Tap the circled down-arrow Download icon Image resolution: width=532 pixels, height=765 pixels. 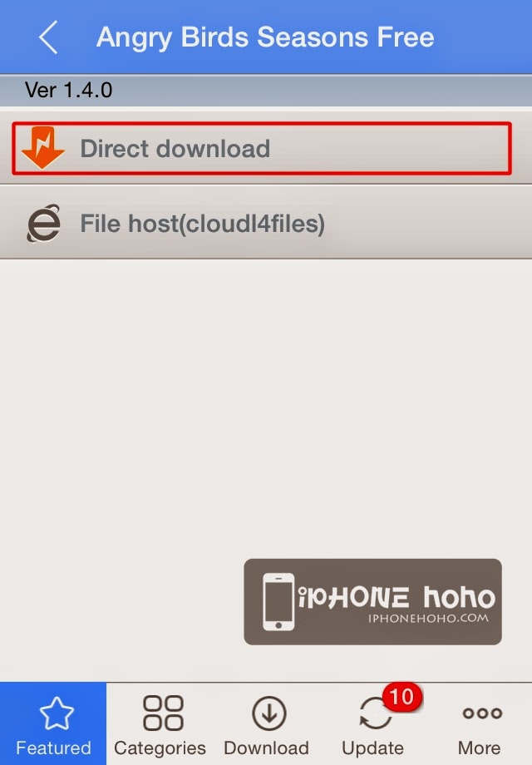(x=268, y=713)
